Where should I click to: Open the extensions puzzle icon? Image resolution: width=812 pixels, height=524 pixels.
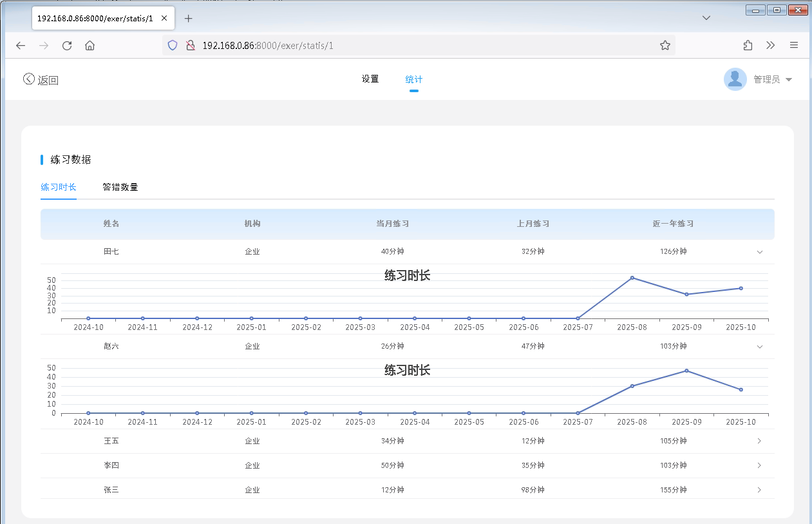point(748,45)
